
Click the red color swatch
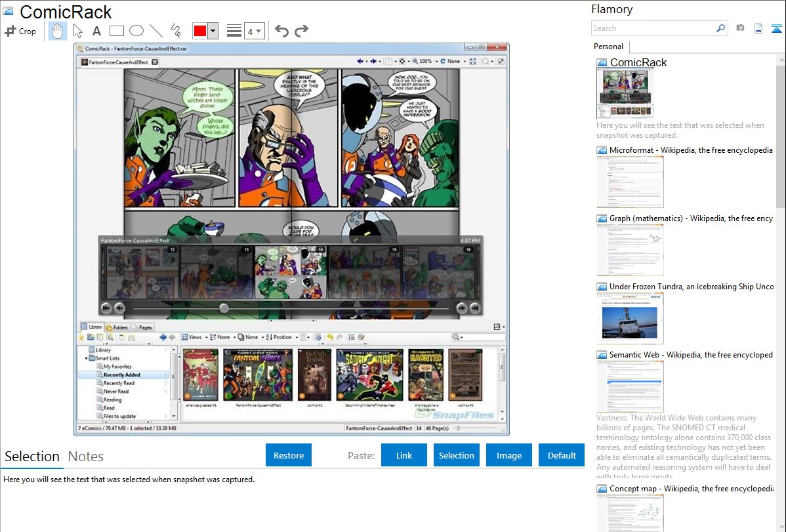(200, 31)
